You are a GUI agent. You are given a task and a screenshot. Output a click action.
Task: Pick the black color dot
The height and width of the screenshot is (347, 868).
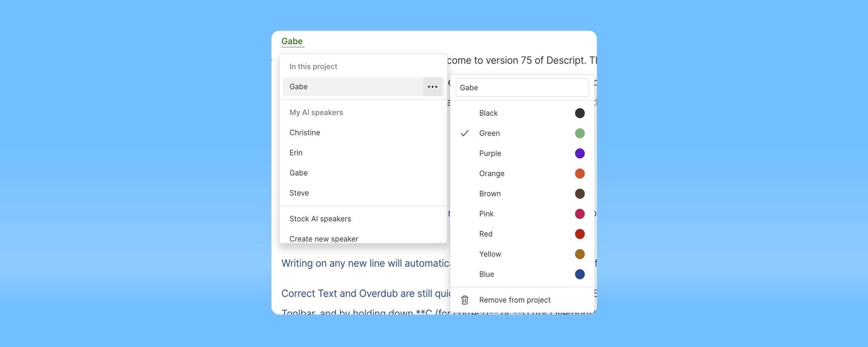click(x=579, y=113)
